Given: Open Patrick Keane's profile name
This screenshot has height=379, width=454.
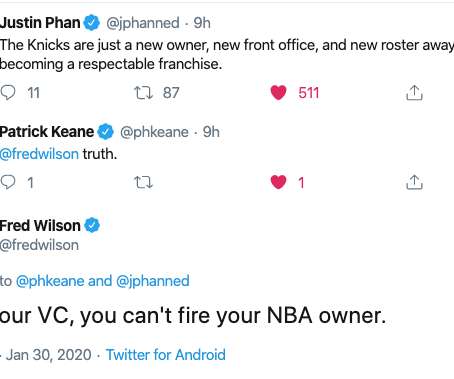Looking at the screenshot, I should coord(47,132).
